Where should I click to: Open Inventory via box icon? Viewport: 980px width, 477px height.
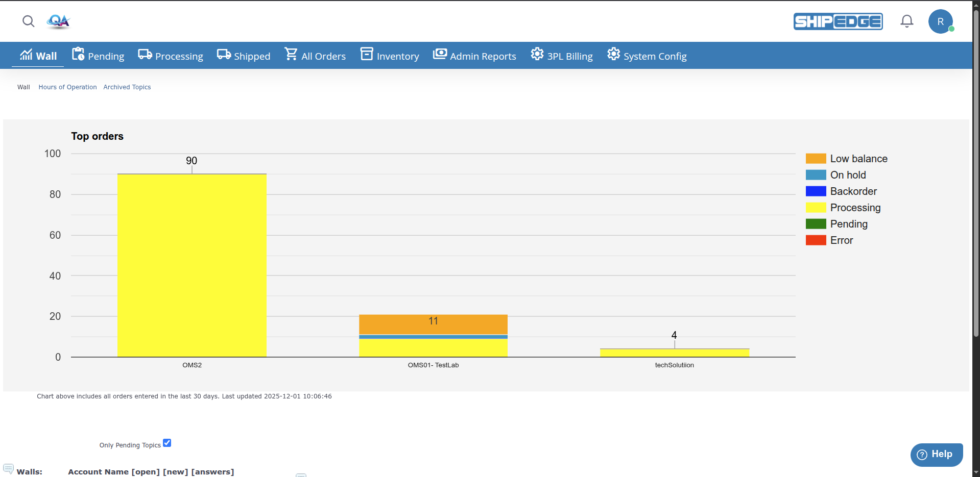[x=367, y=54]
